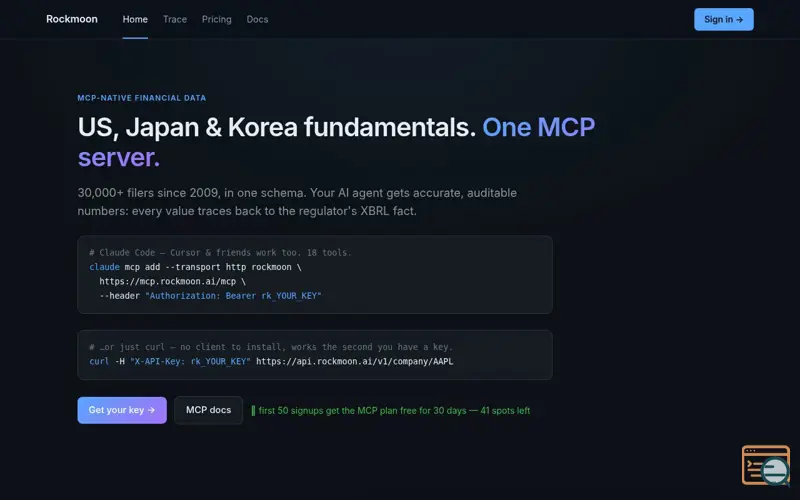Click the 'or just curl' comment line

click(271, 347)
